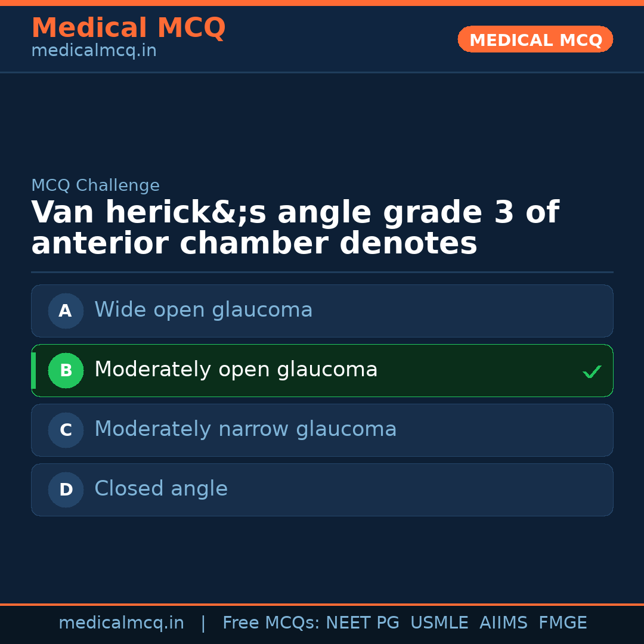Pick 'Moderately narrow glaucoma' answer
The image size is (644, 644).
(245, 429)
